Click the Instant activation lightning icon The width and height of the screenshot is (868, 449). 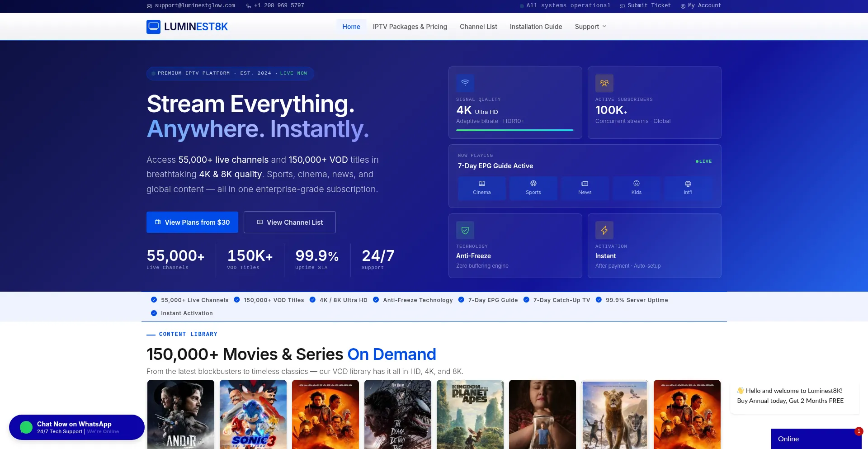click(x=604, y=230)
